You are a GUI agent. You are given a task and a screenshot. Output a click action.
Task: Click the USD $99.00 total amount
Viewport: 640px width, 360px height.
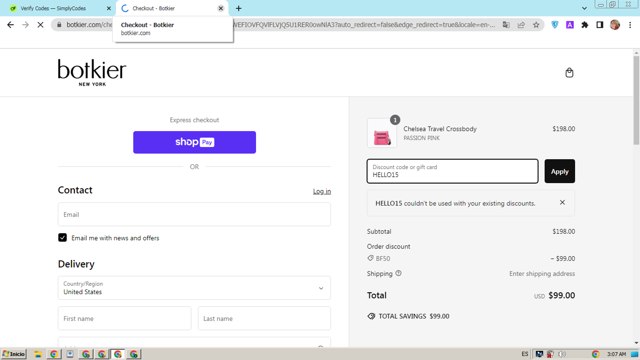coord(554,295)
